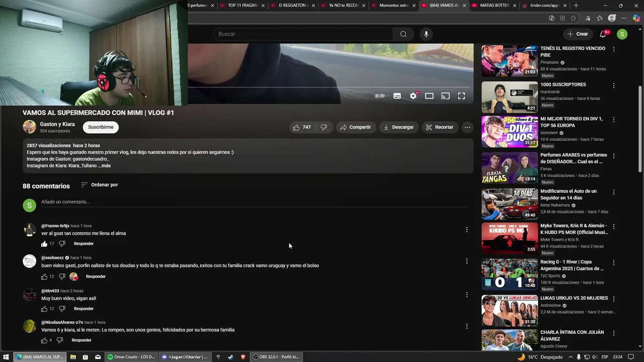The image size is (644, 362).
Task: Switch to MATIAS BOTTER browser tab
Action: pos(493,6)
